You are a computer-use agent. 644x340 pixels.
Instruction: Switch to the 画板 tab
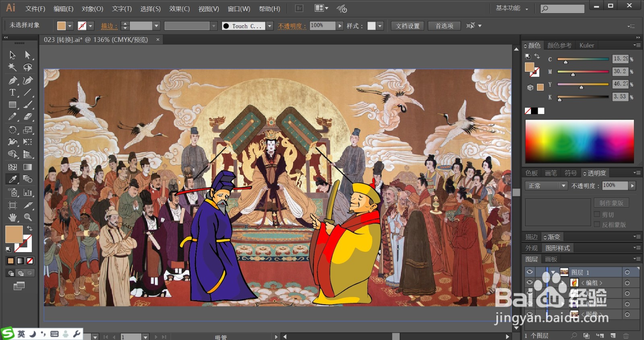pos(551,259)
